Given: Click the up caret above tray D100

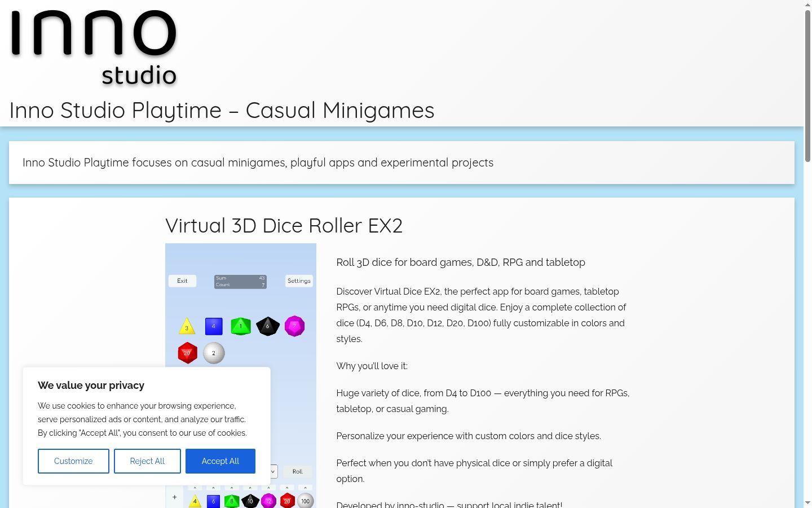Looking at the screenshot, I should tap(305, 488).
